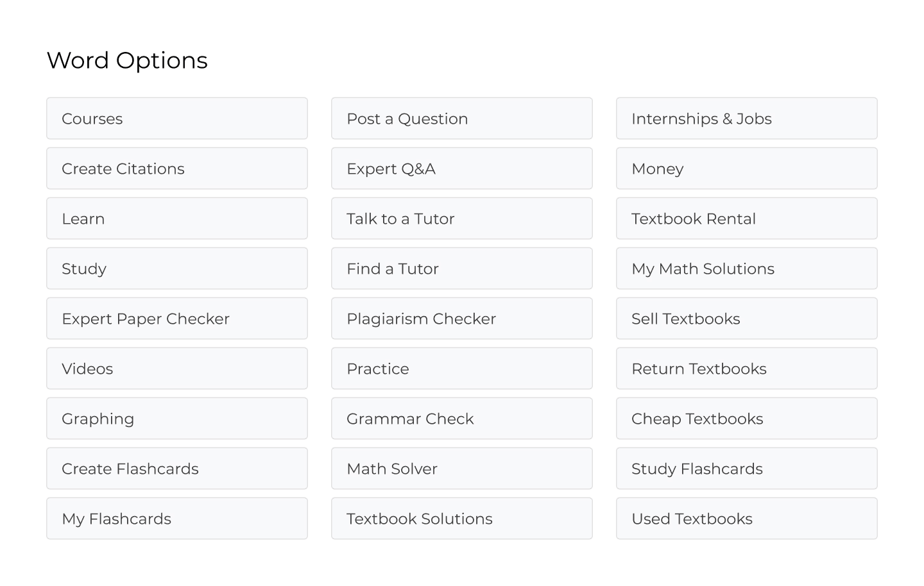Screen dimensions: 924x586
Task: Click Internships & Jobs
Action: click(x=746, y=119)
